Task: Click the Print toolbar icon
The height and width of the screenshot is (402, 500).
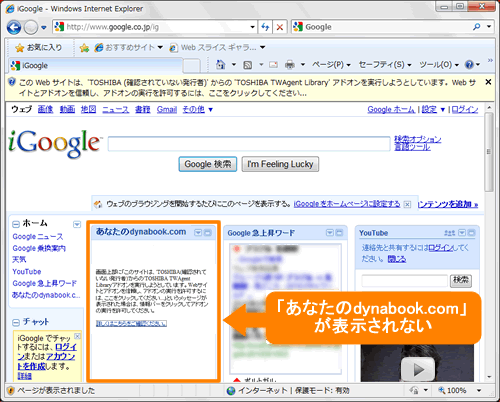Action: 290,65
